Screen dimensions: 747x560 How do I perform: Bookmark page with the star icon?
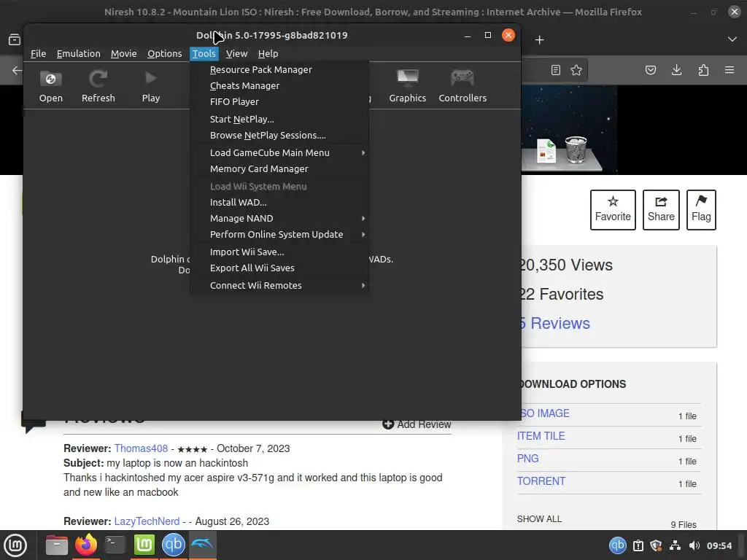point(576,70)
